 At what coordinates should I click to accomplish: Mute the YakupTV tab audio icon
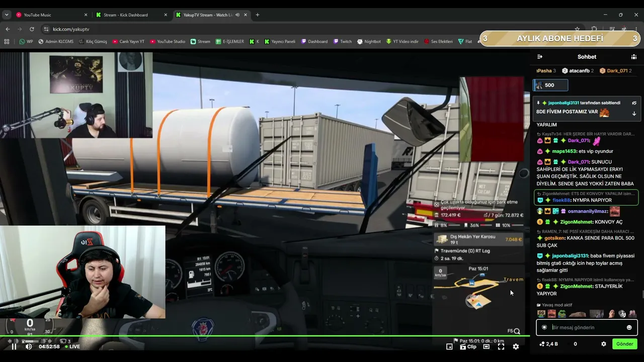pyautogui.click(x=237, y=15)
